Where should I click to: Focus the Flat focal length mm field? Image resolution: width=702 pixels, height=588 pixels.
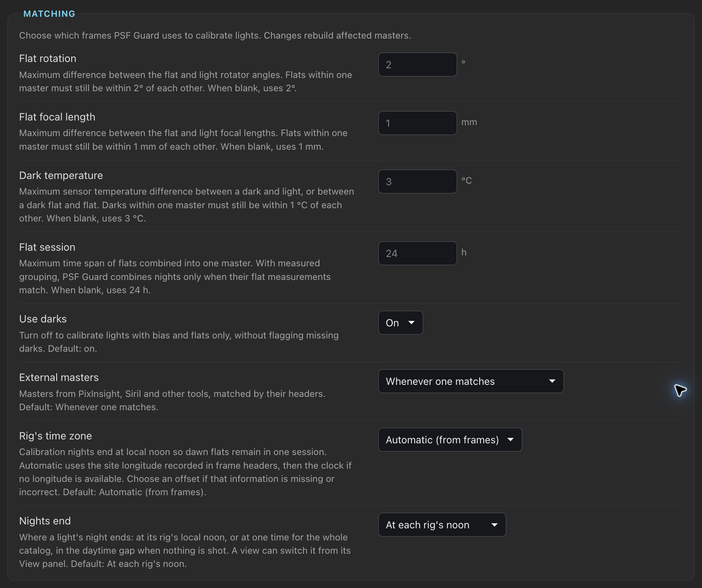(417, 123)
